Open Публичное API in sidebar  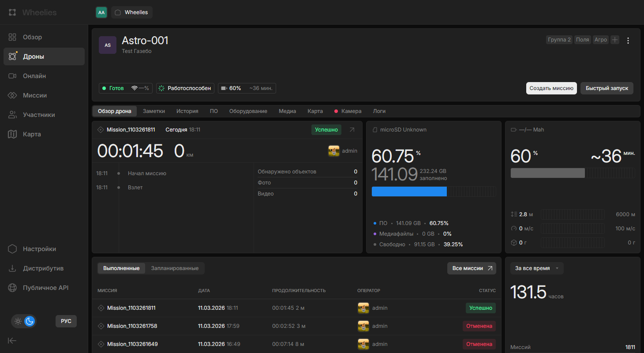[x=45, y=288]
